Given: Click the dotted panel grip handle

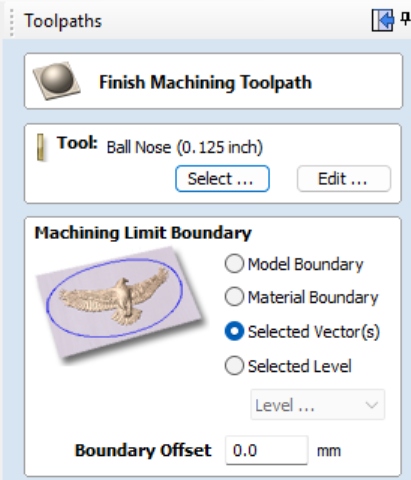Looking at the screenshot, I should tap(12, 22).
